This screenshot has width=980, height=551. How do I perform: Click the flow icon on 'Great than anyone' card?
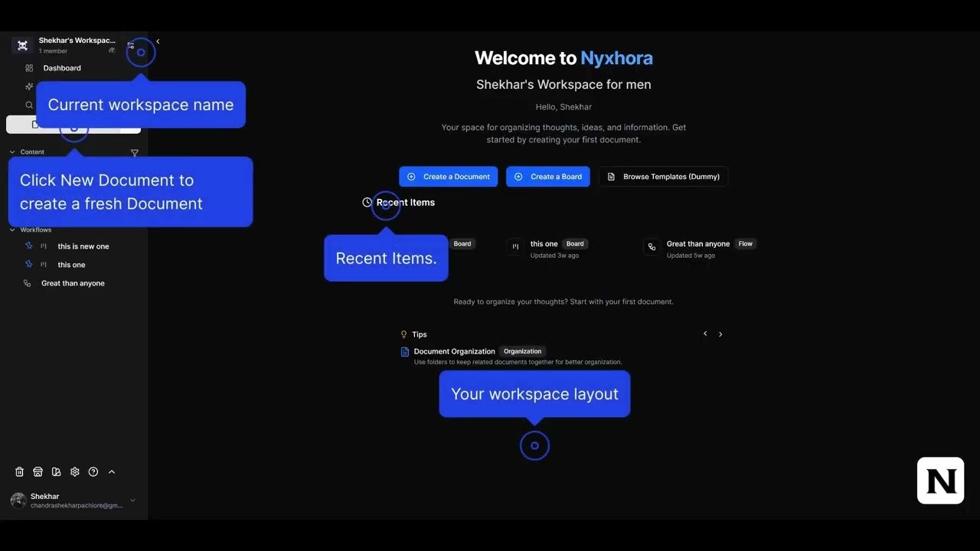coord(652,246)
